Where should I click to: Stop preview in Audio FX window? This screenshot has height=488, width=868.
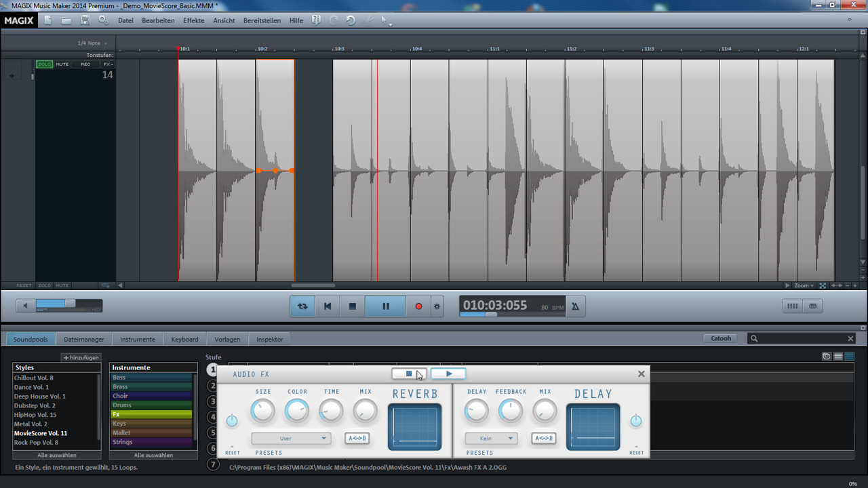(409, 374)
